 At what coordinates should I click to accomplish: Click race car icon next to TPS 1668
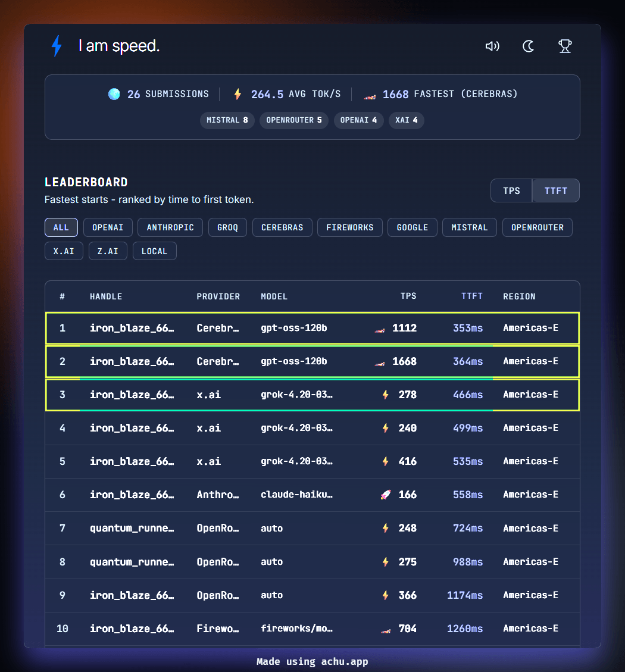point(380,363)
